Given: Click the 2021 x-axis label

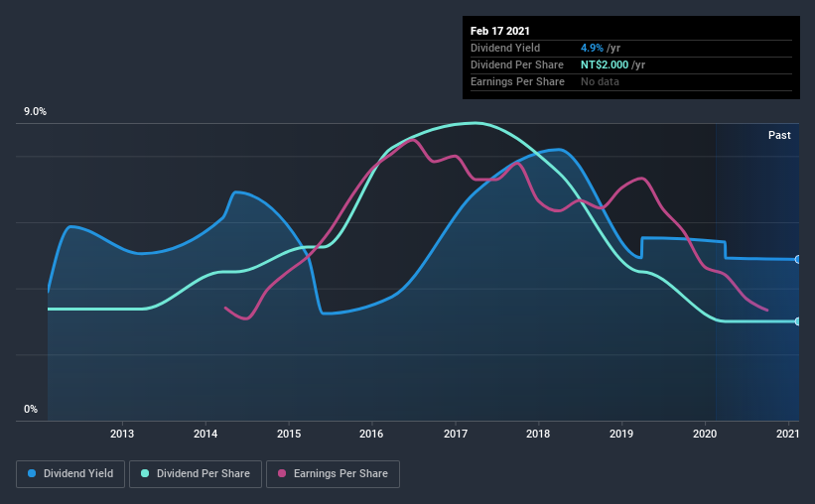Looking at the screenshot, I should point(787,434).
